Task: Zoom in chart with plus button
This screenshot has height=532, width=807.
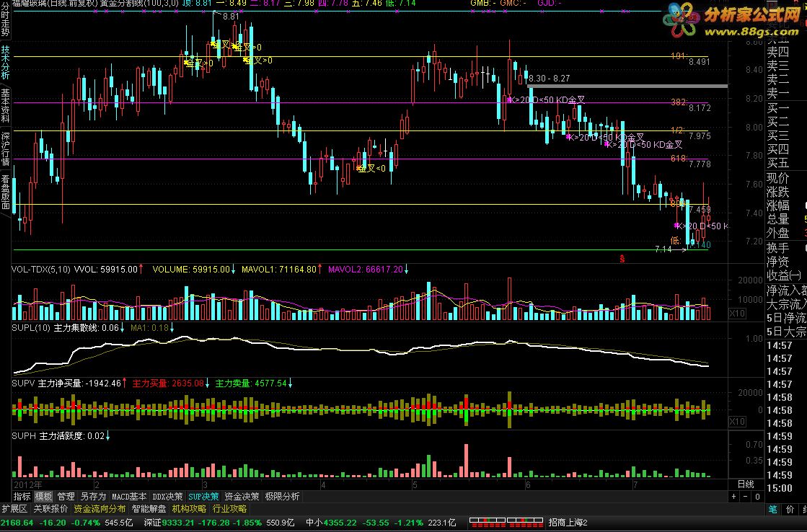Action: click(734, 497)
